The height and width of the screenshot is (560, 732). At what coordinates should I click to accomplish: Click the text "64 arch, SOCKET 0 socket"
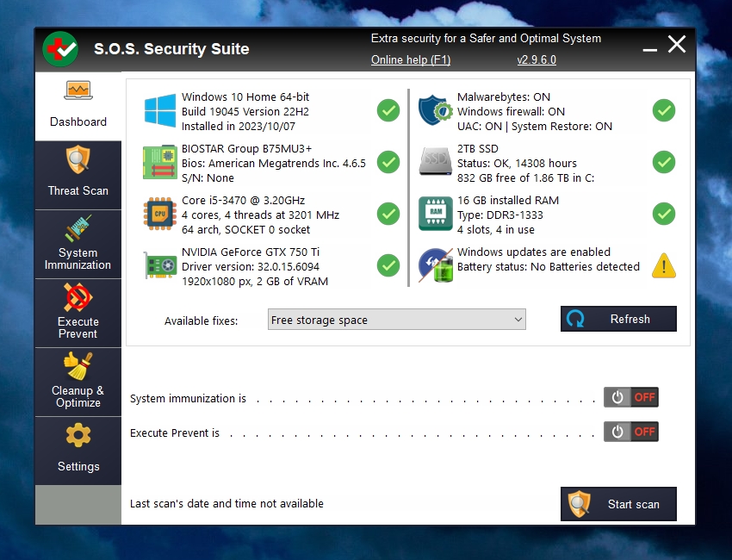coord(245,230)
